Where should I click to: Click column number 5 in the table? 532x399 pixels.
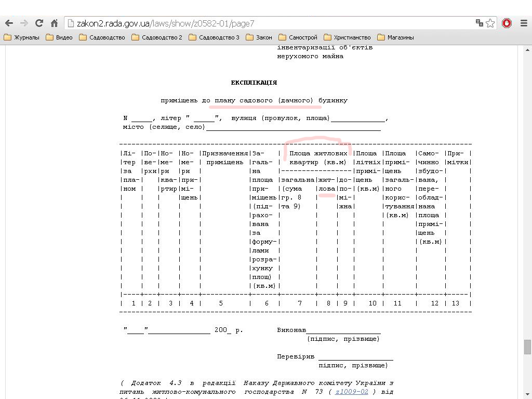221,303
